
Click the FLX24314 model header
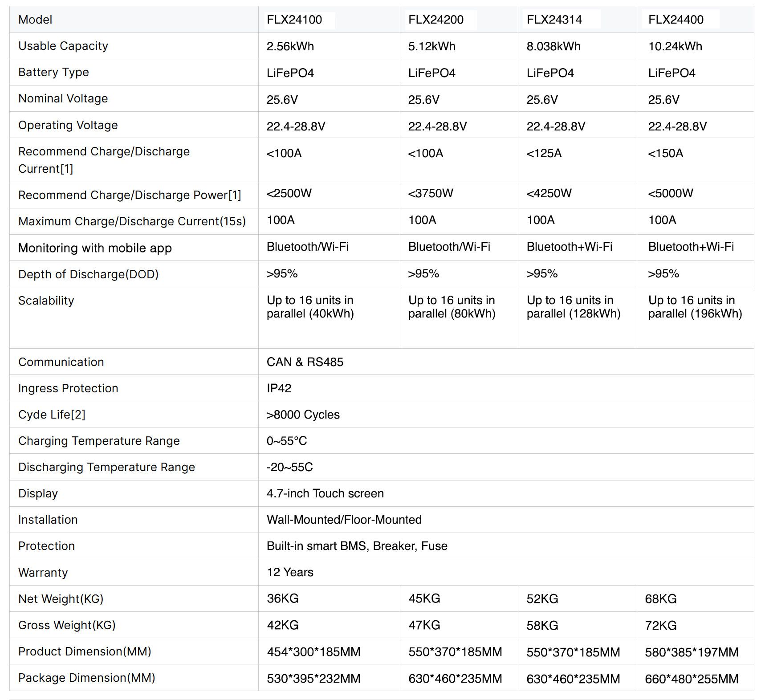click(x=554, y=20)
